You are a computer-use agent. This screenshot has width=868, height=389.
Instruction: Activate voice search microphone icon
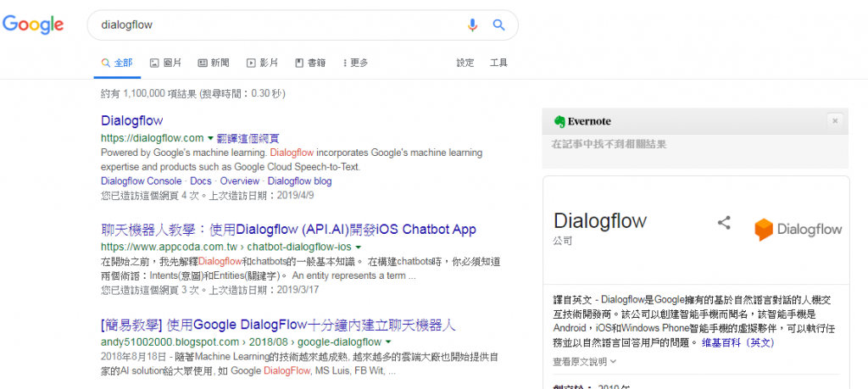pyautogui.click(x=472, y=25)
